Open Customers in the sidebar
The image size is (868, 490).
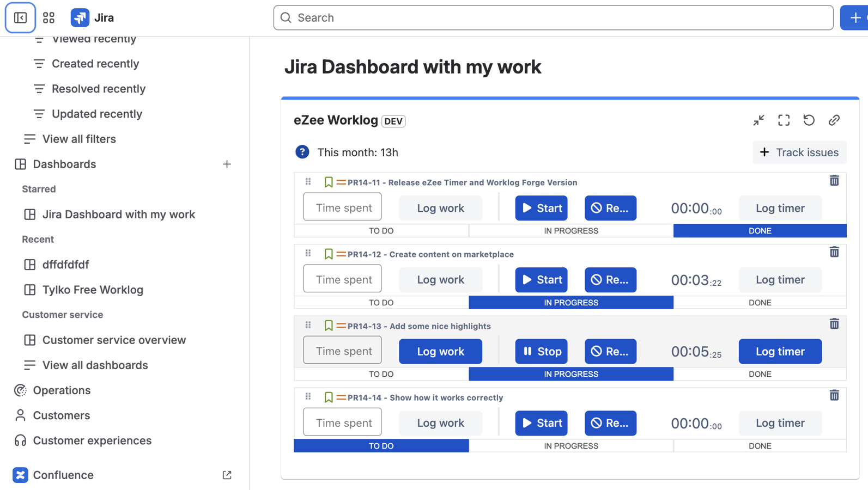pos(61,415)
